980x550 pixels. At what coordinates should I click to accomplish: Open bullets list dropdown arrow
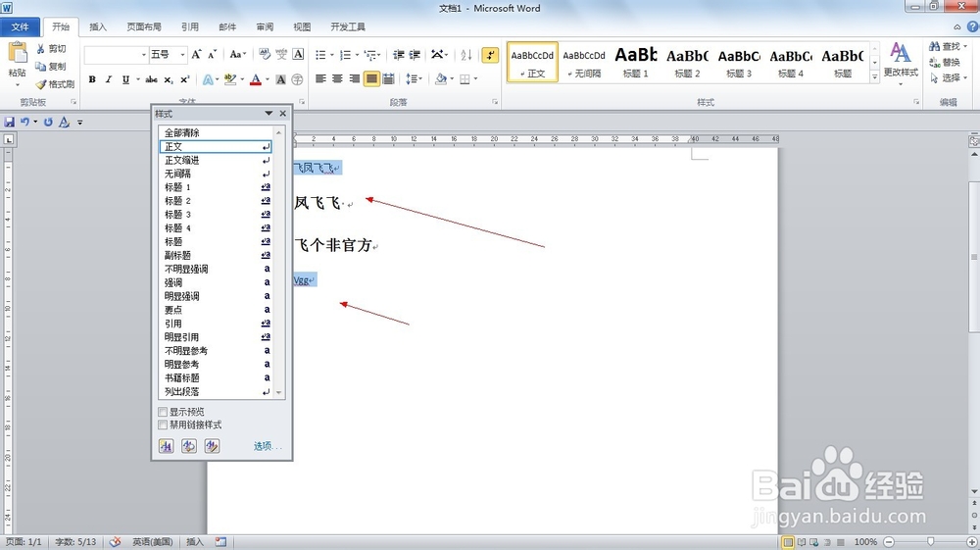coord(332,55)
